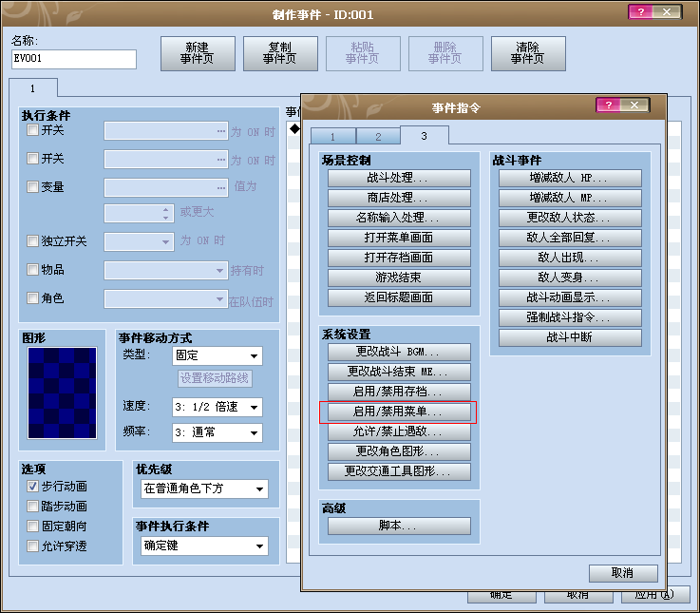
Task: Click the help icon in 制作事件 window title bar
Action: (640, 12)
